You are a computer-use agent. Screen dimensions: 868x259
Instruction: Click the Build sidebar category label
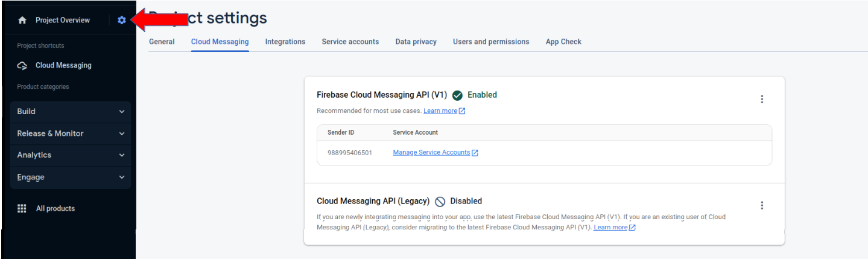click(26, 111)
